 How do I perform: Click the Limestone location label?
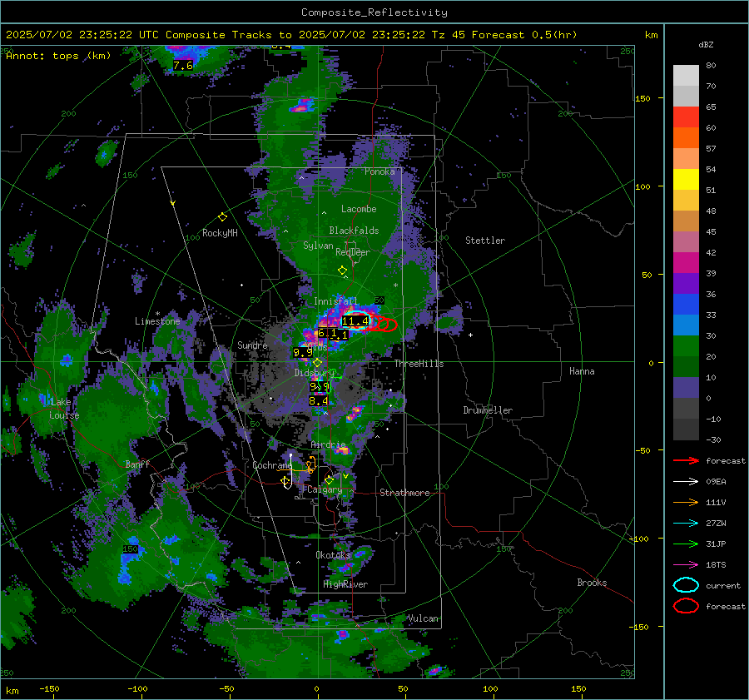point(157,321)
